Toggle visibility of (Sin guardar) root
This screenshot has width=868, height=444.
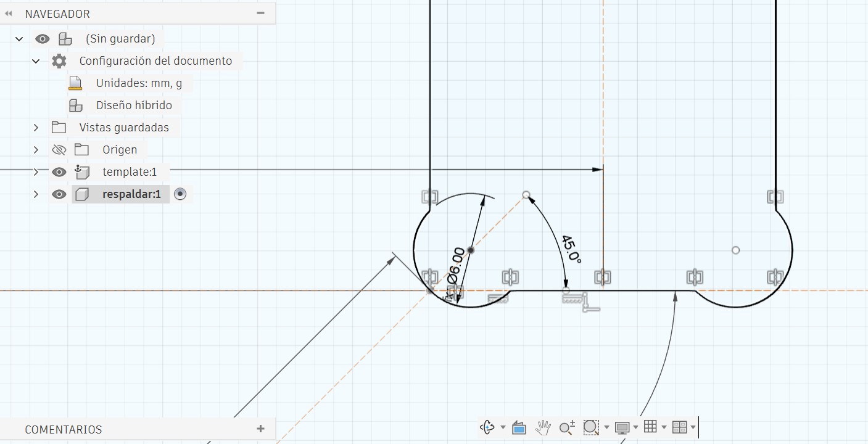[x=42, y=39]
